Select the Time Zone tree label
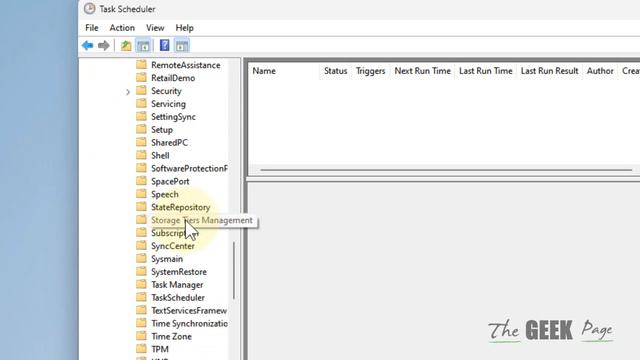 coord(171,336)
